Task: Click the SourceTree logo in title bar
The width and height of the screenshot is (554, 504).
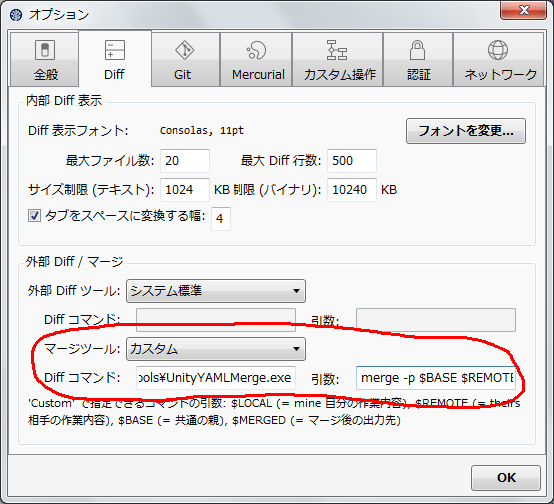Action: pyautogui.click(x=16, y=15)
